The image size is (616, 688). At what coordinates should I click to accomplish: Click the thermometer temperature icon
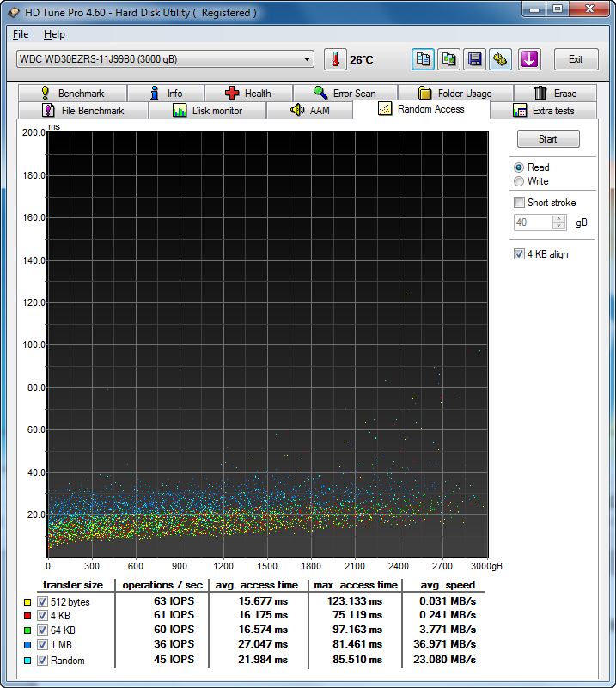point(334,59)
